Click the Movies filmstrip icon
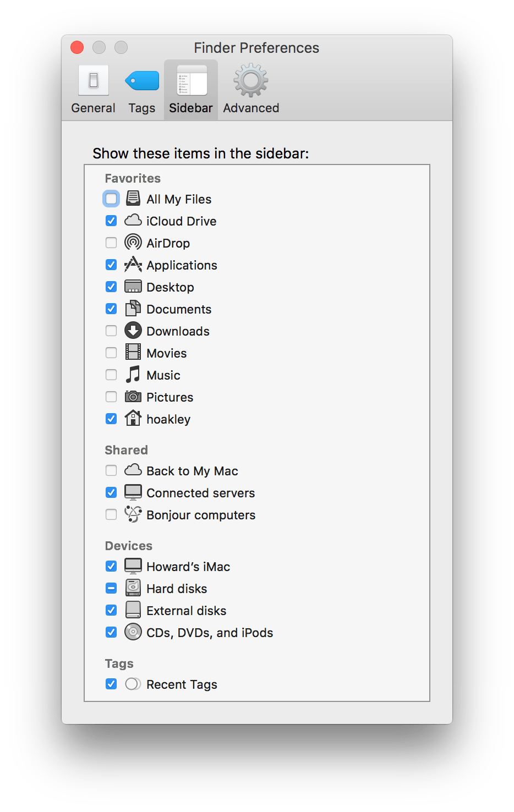 [x=133, y=353]
